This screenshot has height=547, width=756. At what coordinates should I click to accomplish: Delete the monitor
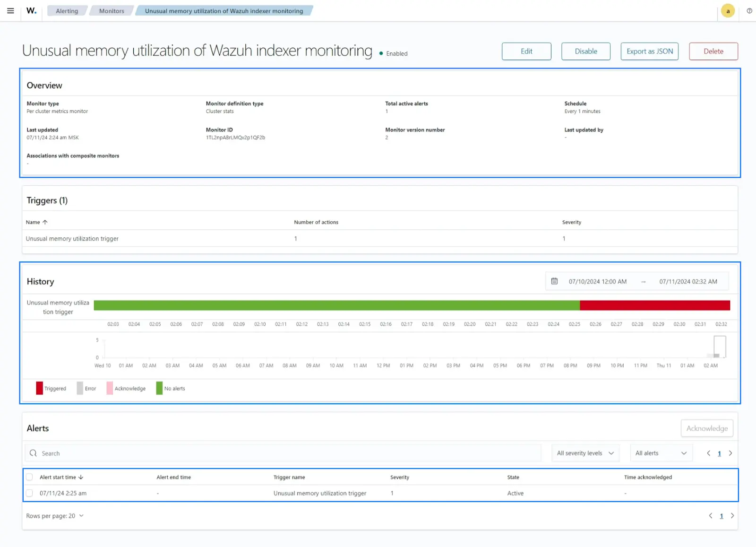pos(713,51)
